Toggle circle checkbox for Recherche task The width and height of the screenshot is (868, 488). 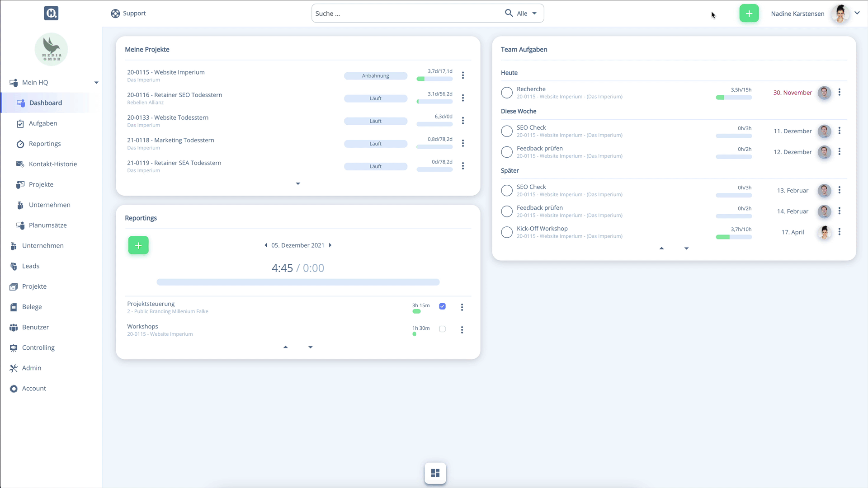click(x=506, y=92)
